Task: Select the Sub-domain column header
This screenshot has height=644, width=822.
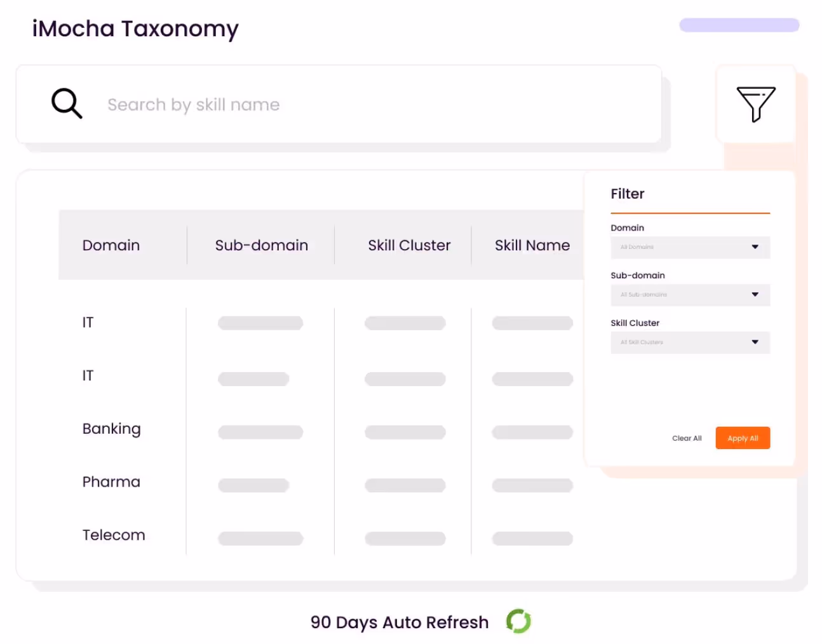Action: pyautogui.click(x=262, y=245)
